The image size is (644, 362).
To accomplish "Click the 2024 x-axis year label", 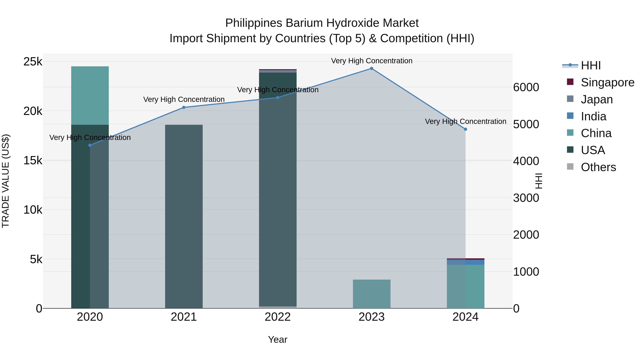I will pos(465,317).
